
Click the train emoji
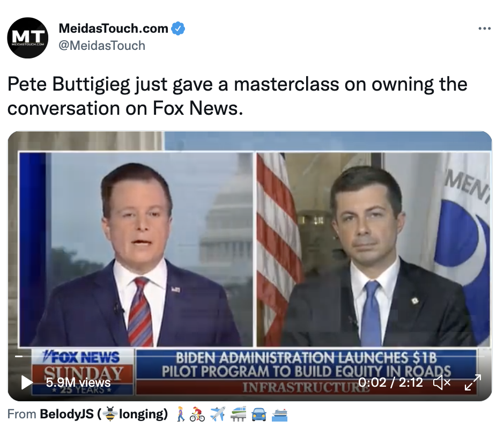(238, 414)
